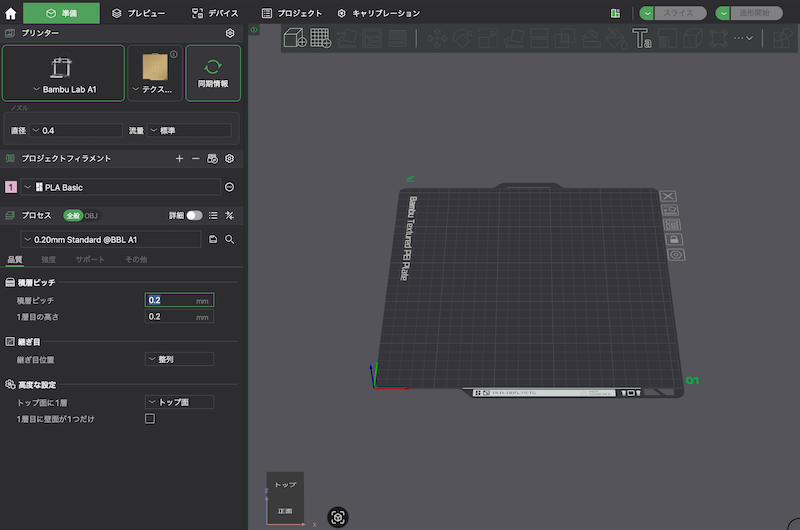Add a filament with plus icon
The width and height of the screenshot is (800, 530).
click(x=179, y=158)
